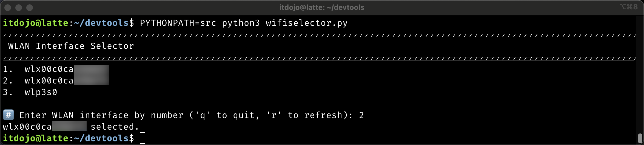Screen dimensions: 644x145
Task: Click the WLAN Interface Selector heading
Action: tap(71, 46)
